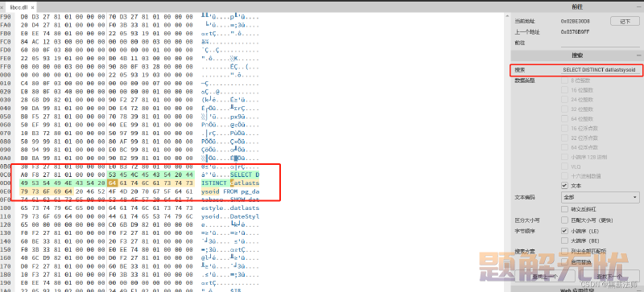The image size is (644, 292).
Task: Click the 搜索 field containing SELECT DISTINCT datlastsysoid
Action: [599, 70]
